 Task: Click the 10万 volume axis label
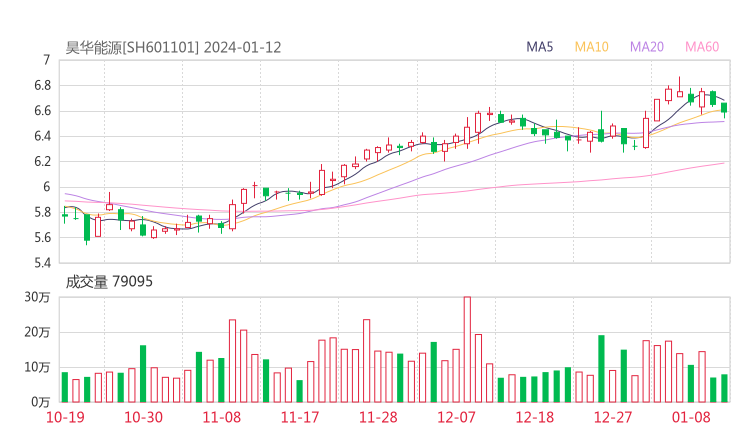point(37,367)
